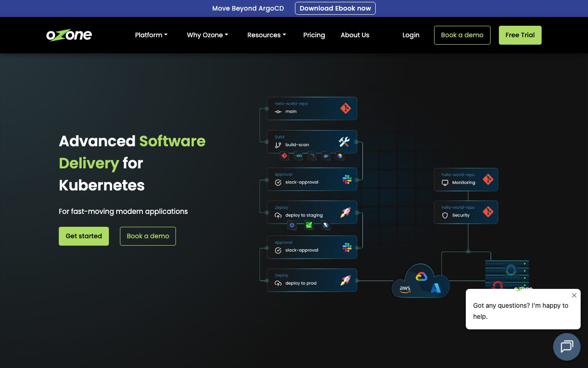
Task: Click the Git logo in the Monitoring card
Action: point(488,179)
